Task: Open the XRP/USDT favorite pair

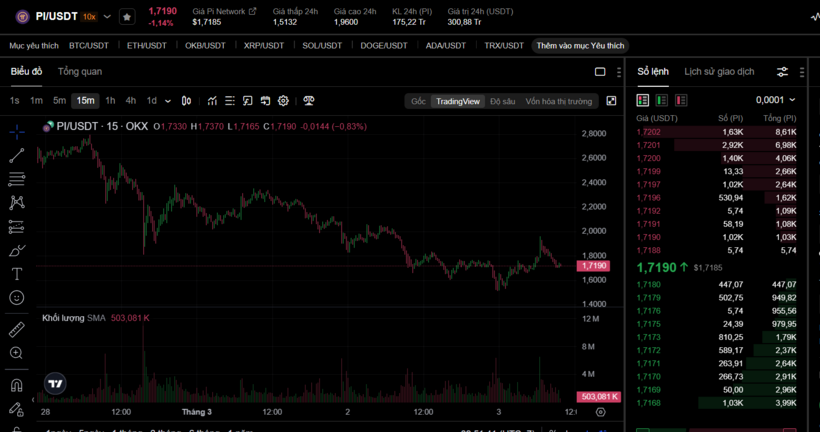Action: point(264,46)
